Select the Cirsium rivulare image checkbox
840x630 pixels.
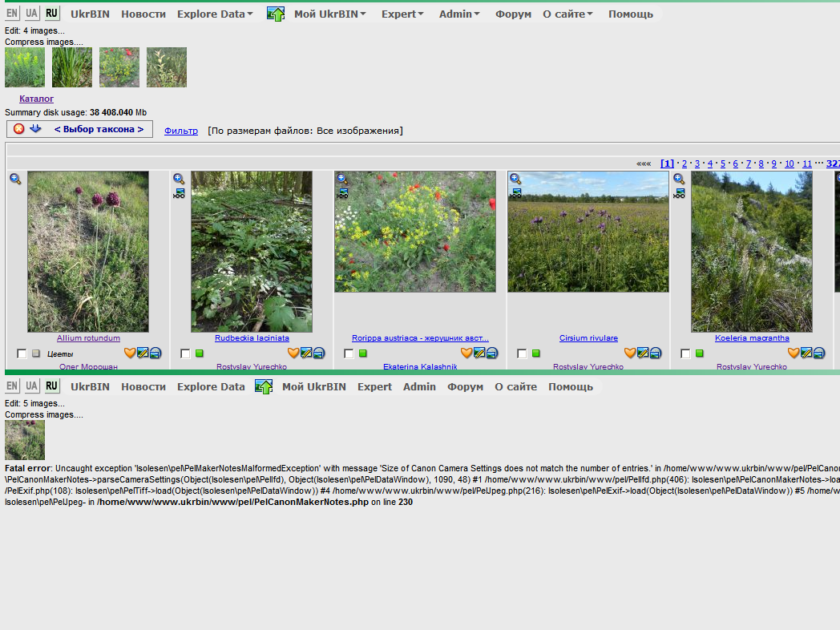(x=522, y=353)
